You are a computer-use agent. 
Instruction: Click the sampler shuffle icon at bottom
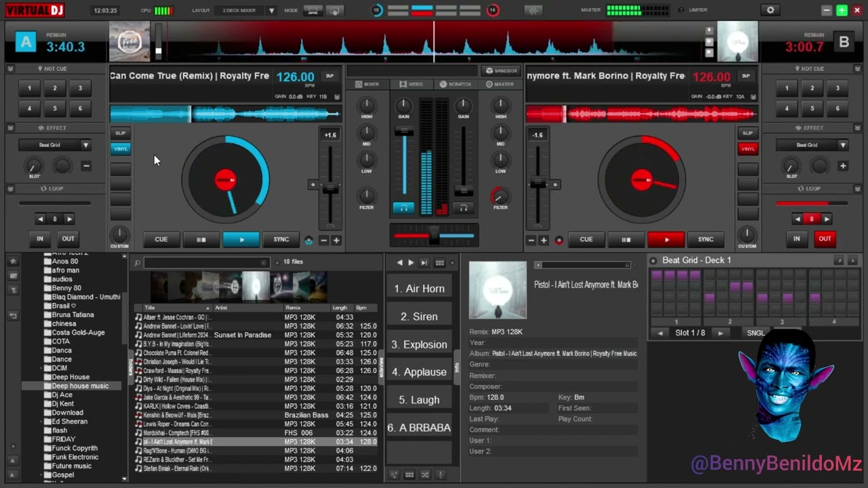point(425,475)
